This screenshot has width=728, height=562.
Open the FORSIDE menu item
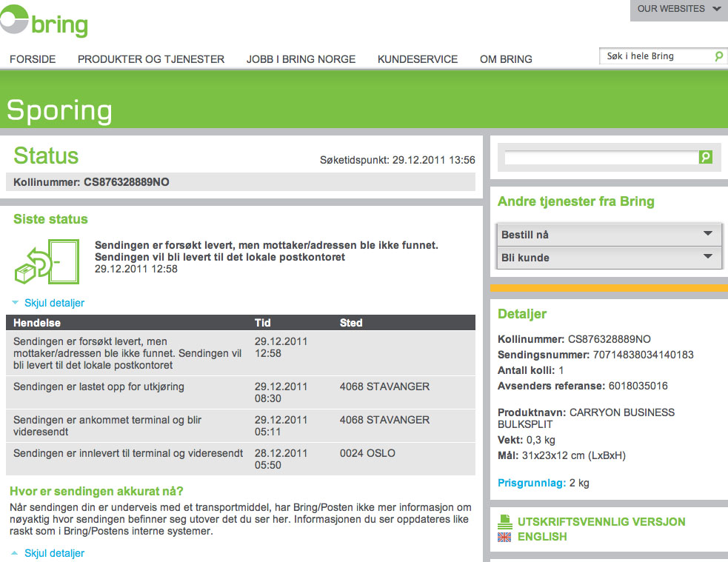(x=33, y=59)
